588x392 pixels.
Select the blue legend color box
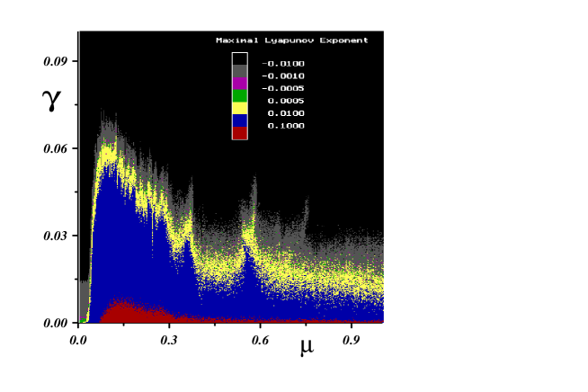pos(239,120)
